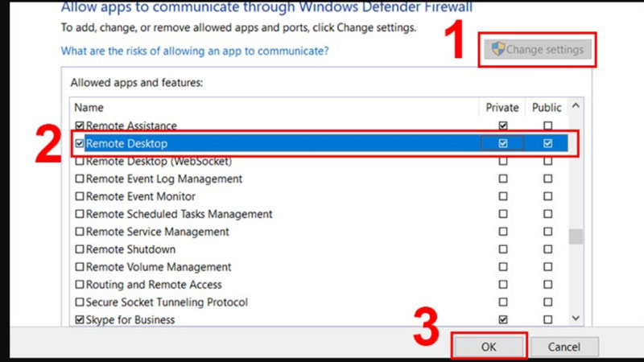Image resolution: width=644 pixels, height=362 pixels.
Task: Select the Remote Volume Management row
Action: [x=159, y=267]
